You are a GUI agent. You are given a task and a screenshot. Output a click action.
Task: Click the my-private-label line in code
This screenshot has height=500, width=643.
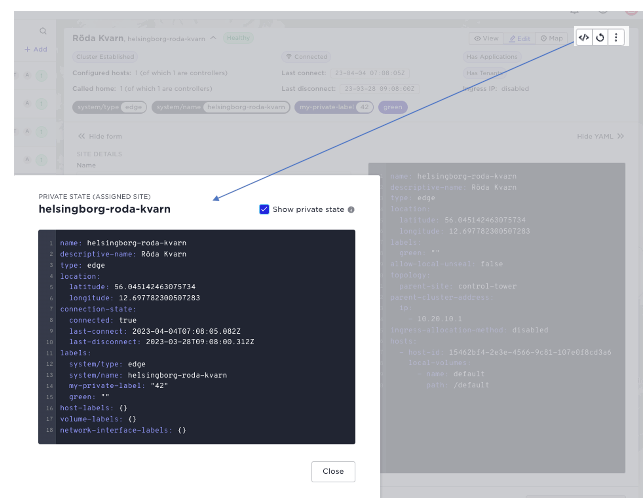point(118,386)
